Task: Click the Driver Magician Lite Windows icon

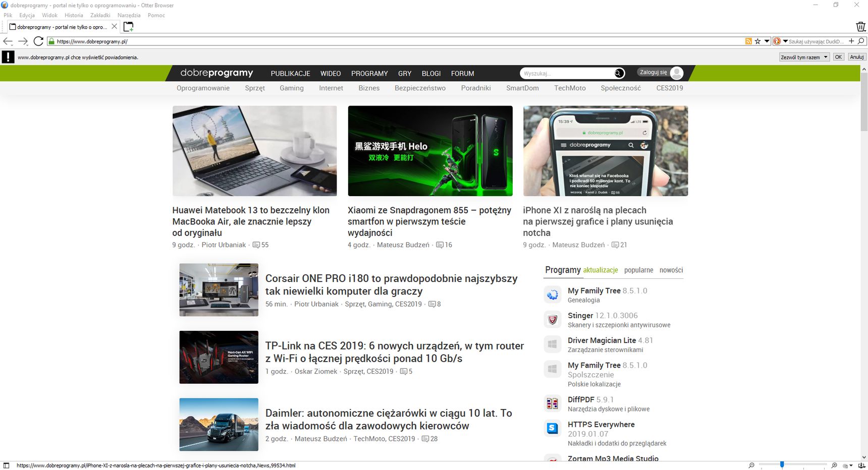Action: pyautogui.click(x=553, y=344)
